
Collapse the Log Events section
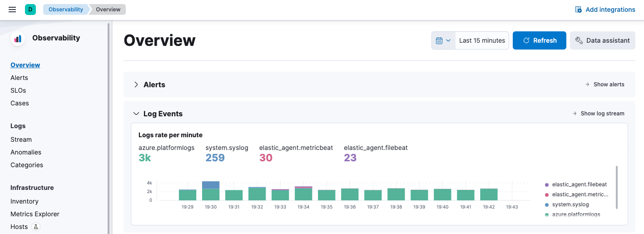point(136,114)
